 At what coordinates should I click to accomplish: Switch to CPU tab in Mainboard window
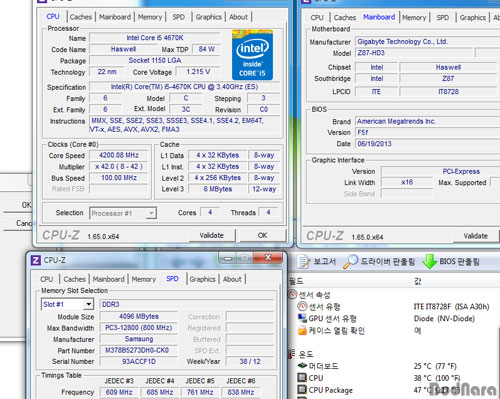point(317,18)
